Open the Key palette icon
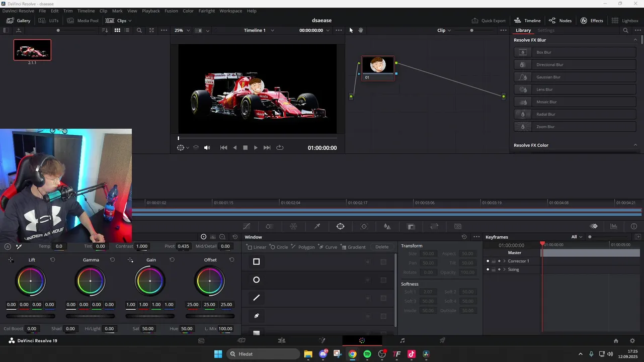 pyautogui.click(x=411, y=226)
